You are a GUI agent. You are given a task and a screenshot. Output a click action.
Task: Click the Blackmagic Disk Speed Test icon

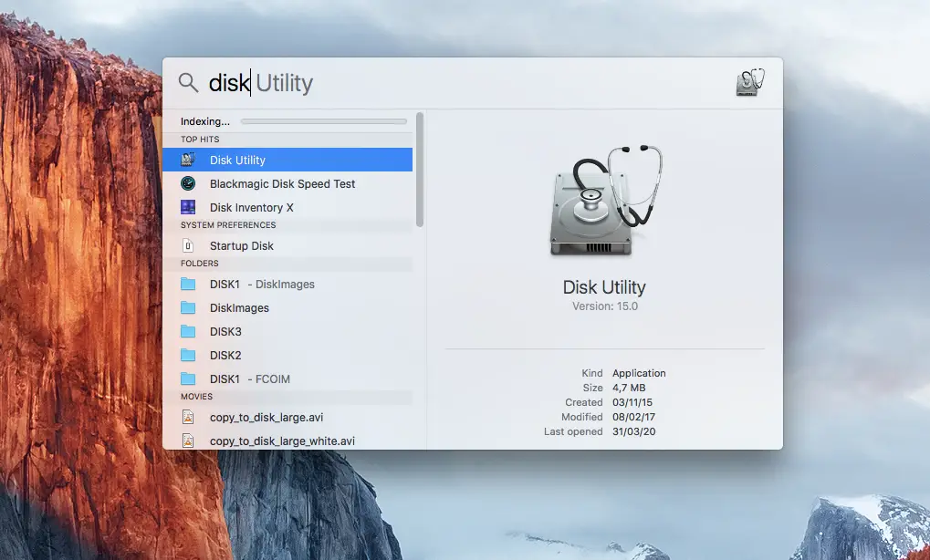pyautogui.click(x=188, y=183)
